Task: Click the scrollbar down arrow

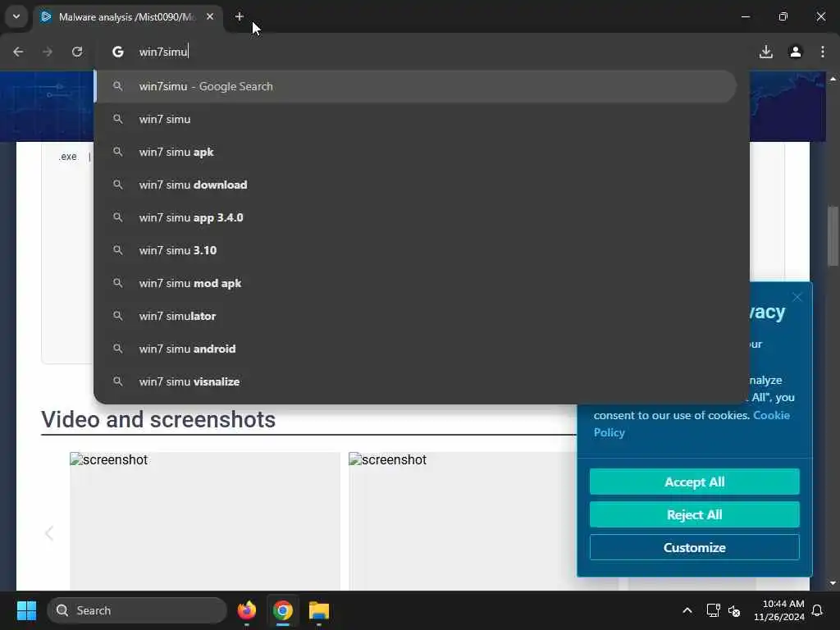Action: (x=833, y=583)
